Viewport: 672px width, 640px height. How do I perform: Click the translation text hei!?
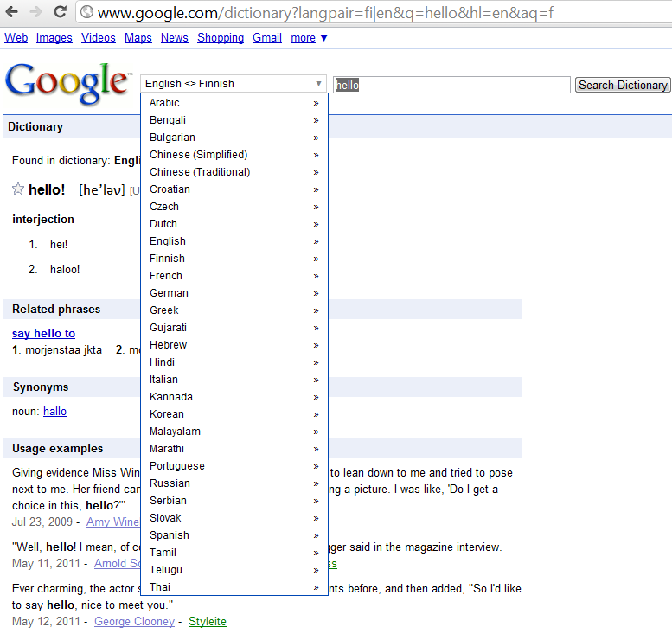coord(59,245)
